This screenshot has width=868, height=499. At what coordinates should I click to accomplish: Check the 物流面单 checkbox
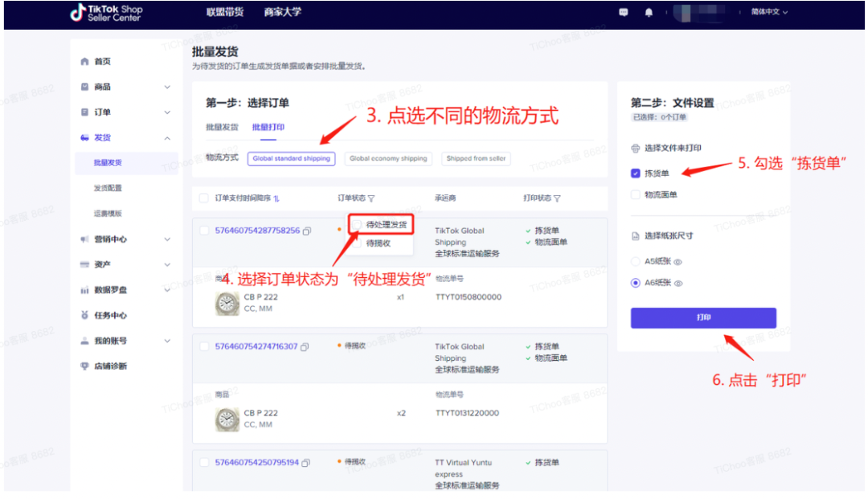(x=636, y=194)
